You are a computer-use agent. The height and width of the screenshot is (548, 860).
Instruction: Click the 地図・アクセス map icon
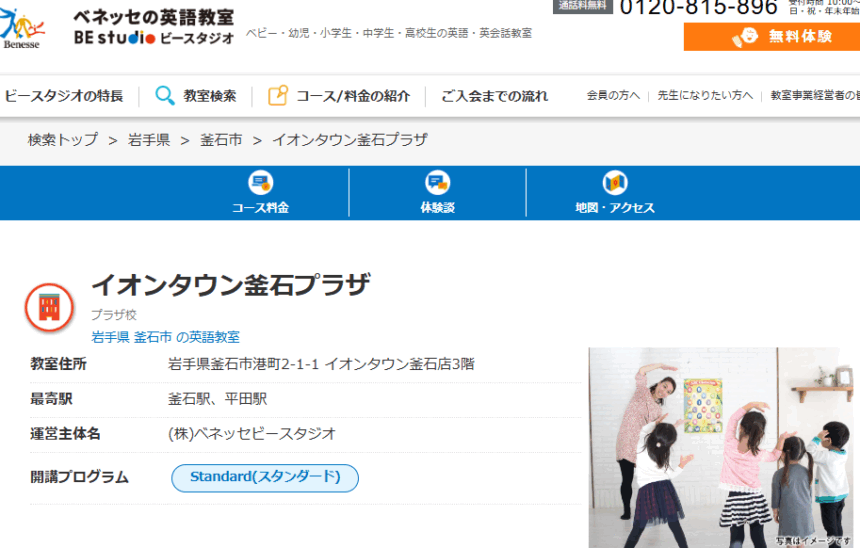point(615,183)
